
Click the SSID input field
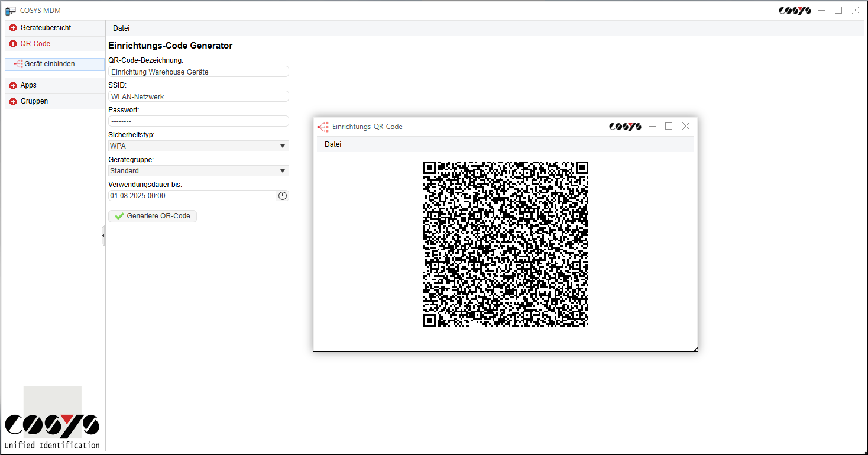click(199, 96)
